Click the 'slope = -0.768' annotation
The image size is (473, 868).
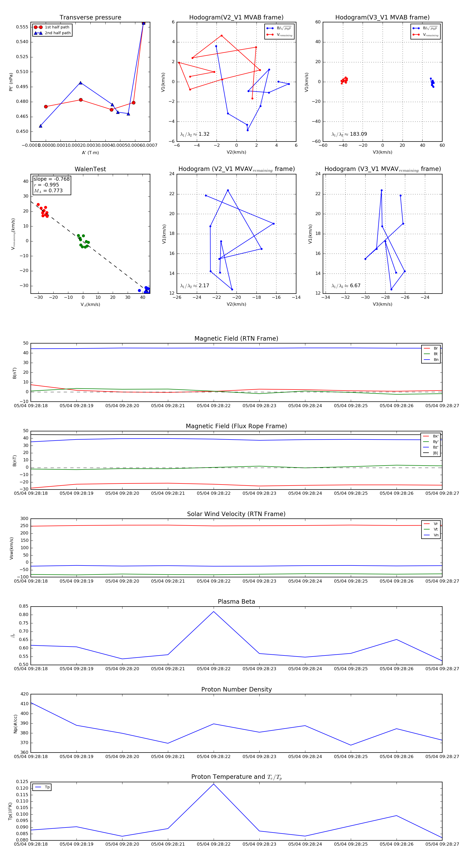pyautogui.click(x=52, y=179)
